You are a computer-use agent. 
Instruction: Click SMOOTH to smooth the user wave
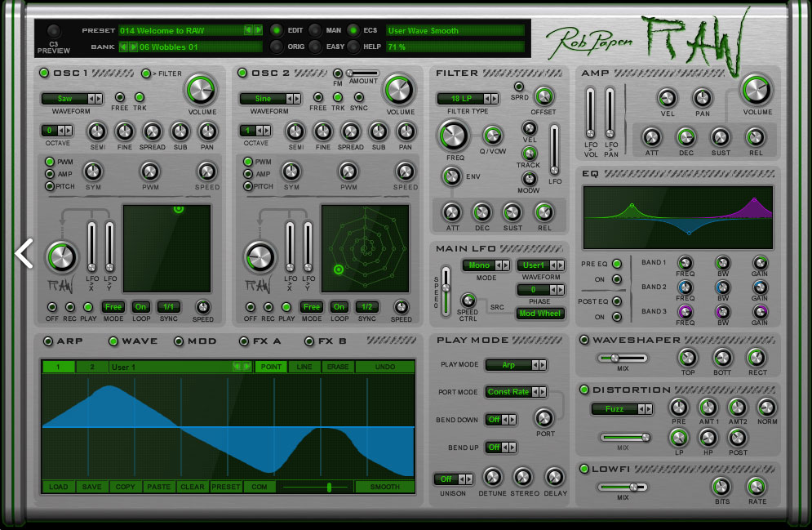point(384,487)
